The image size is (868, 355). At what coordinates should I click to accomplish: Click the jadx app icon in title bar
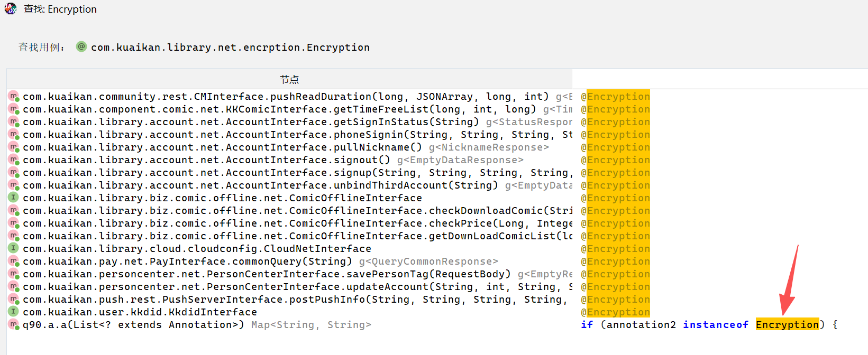11,8
